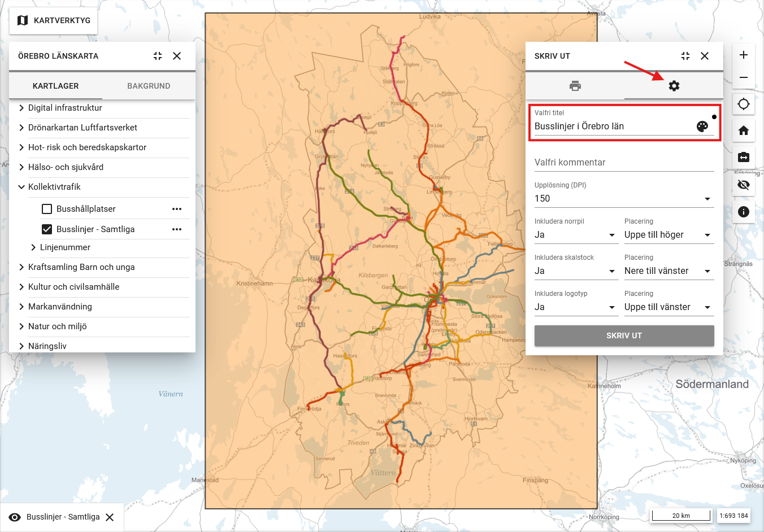
Task: Uncheck the Busslinjer - Samtliga layer
Action: click(x=47, y=229)
